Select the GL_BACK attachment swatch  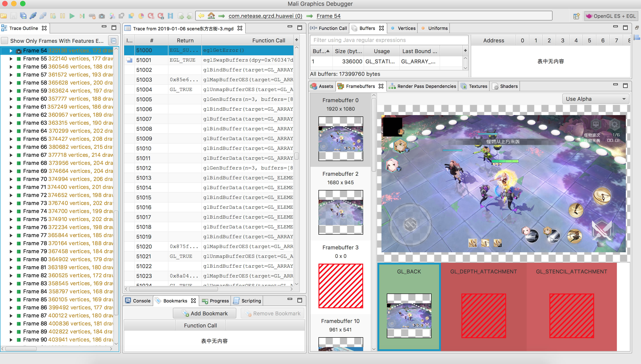point(409,307)
